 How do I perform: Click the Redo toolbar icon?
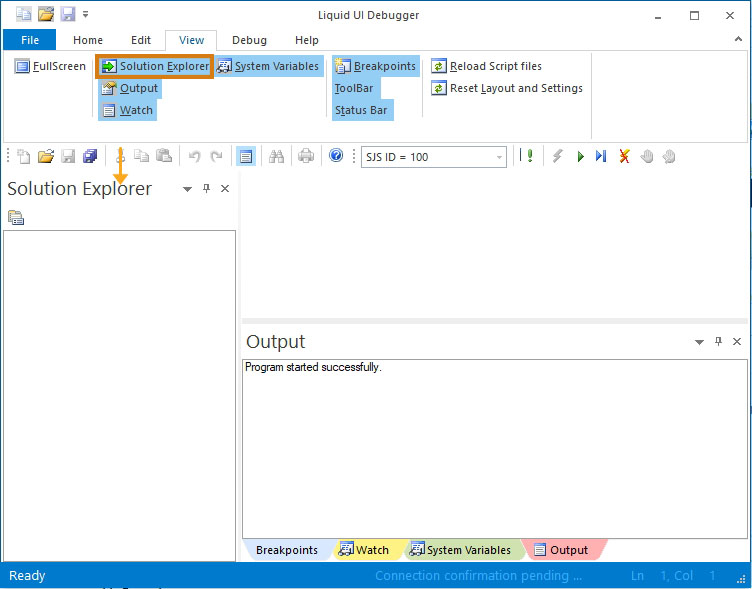tap(217, 156)
